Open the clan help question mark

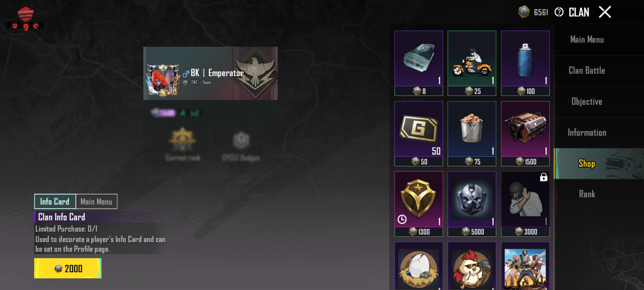(x=559, y=12)
